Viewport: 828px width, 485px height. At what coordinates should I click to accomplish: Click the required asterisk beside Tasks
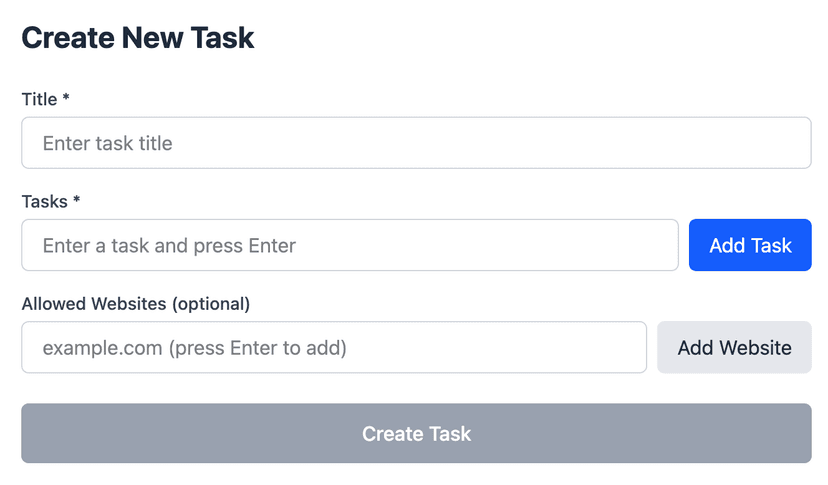pos(76,200)
